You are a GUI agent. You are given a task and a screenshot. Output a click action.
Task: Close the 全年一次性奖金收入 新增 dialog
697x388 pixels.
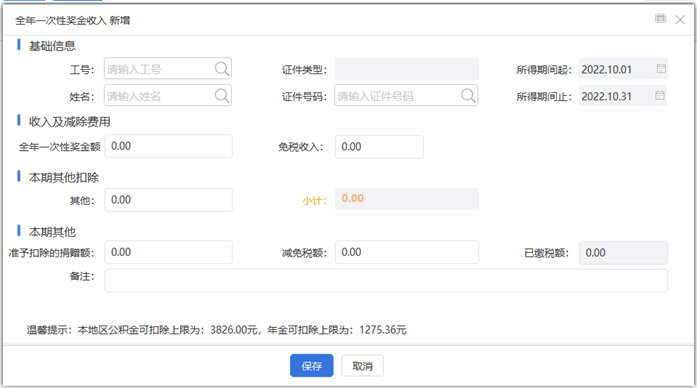(680, 20)
